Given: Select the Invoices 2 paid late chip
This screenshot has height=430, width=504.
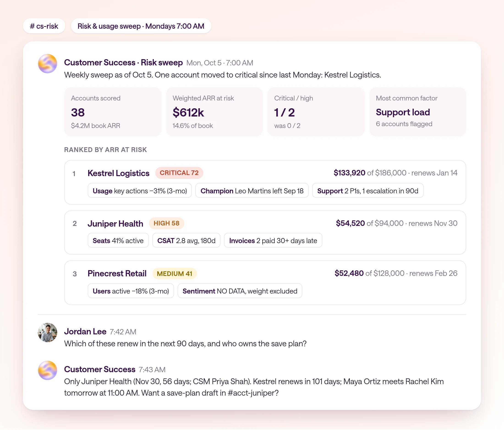Looking at the screenshot, I should 273,241.
